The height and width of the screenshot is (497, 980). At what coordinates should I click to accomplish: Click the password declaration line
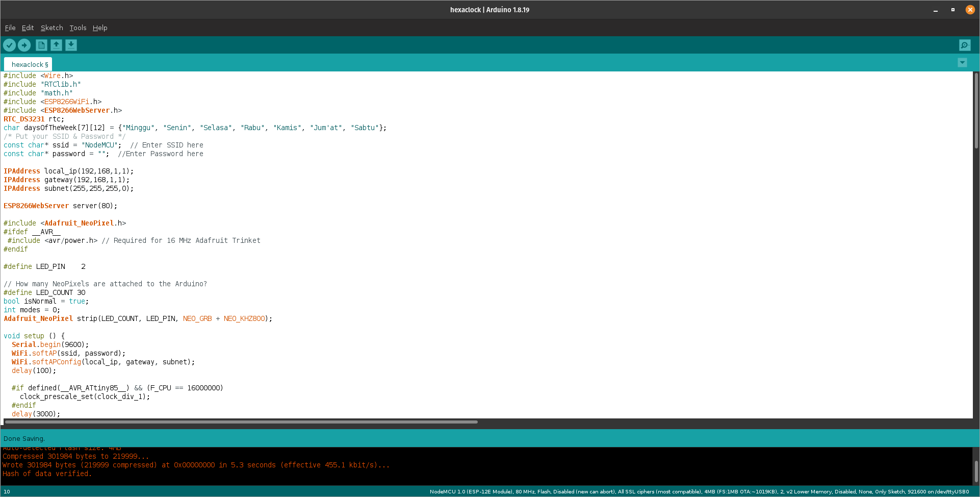tap(104, 154)
